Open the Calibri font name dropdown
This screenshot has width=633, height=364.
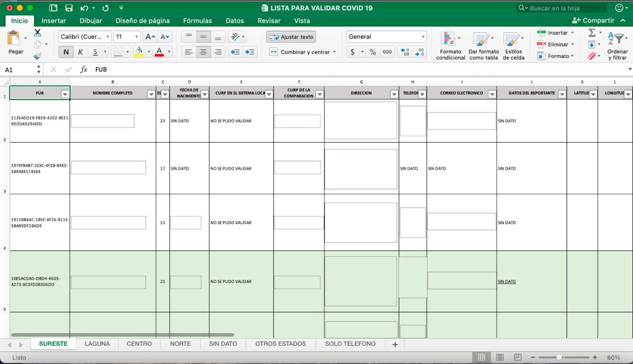click(108, 37)
